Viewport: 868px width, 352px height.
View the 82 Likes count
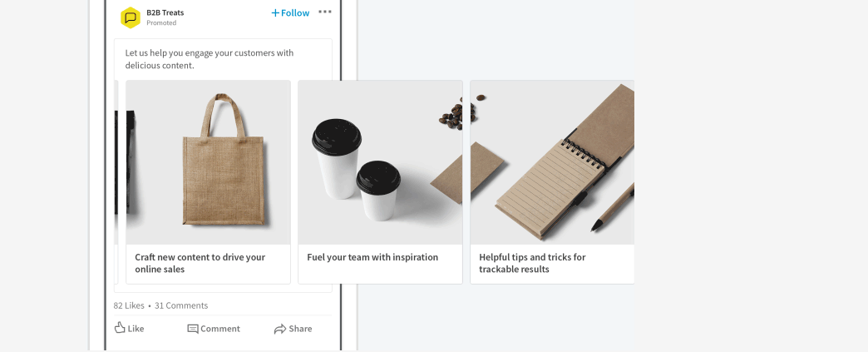point(129,305)
